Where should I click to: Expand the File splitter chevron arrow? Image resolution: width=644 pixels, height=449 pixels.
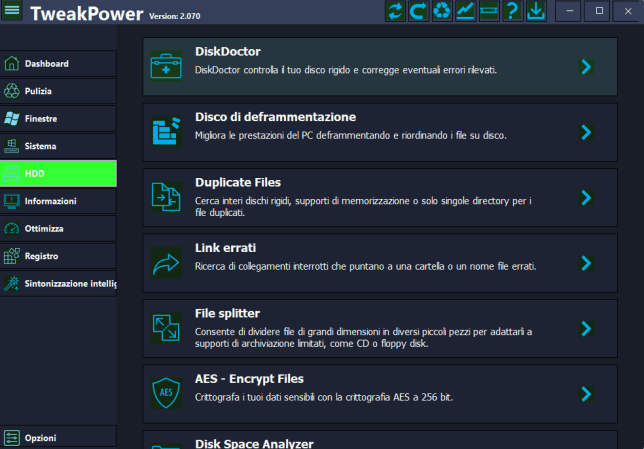(x=587, y=328)
